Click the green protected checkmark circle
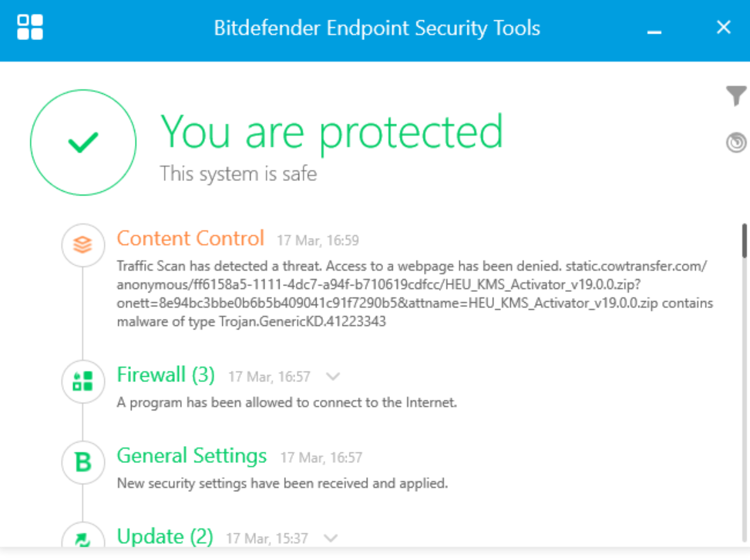 pyautogui.click(x=83, y=142)
